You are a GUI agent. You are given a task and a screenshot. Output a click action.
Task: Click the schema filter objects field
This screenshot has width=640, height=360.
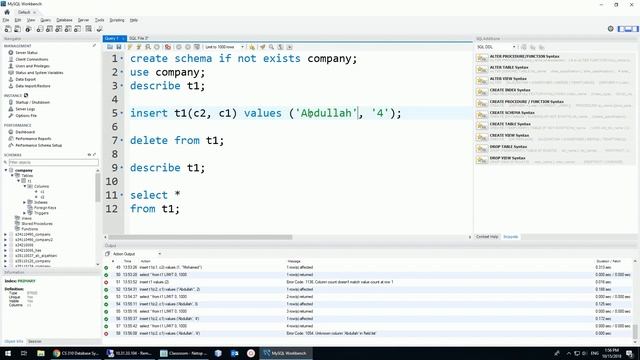(x=53, y=162)
